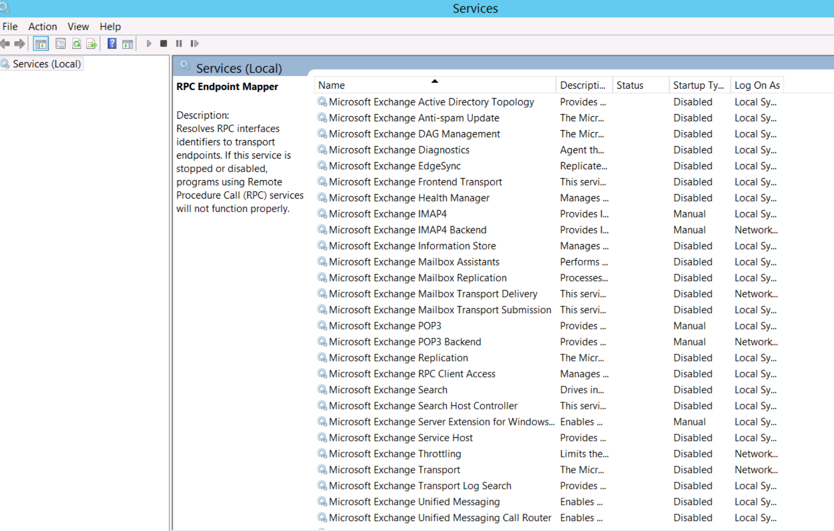
Task: Click gear icon of Exchange Health Manager
Action: pyautogui.click(x=322, y=197)
